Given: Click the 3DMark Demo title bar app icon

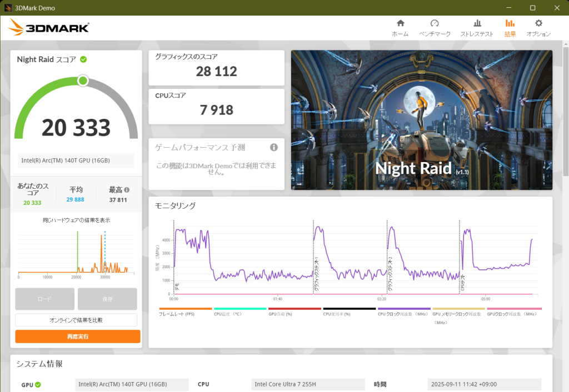Looking at the screenshot, I should coord(8,8).
